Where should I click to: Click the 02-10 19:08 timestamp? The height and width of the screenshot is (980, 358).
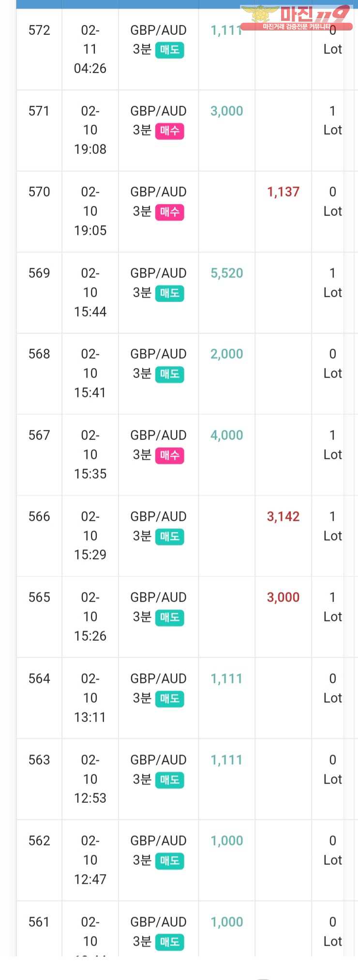(90, 130)
